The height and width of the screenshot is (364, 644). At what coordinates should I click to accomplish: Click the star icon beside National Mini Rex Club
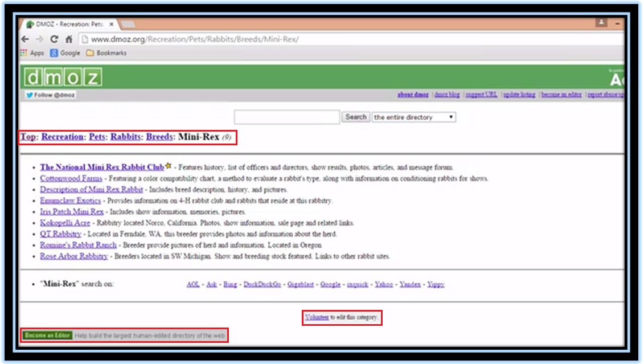tap(168, 166)
